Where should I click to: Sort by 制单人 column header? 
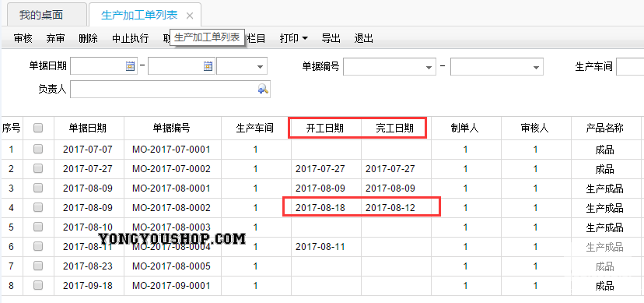[x=465, y=129]
